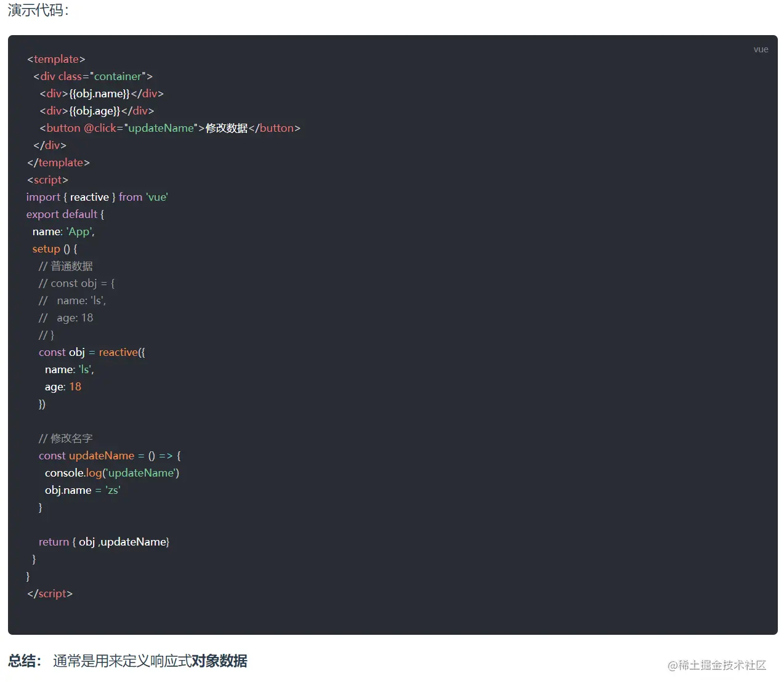Click the '// const obj = {' comment
Image resolution: width=784 pixels, height=689 pixels.
click(76, 283)
